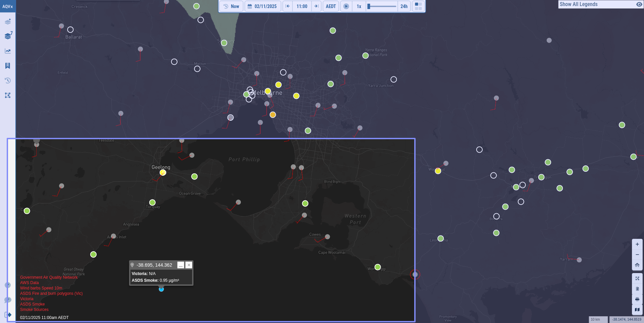Open the AEDT timezone selector

[x=331, y=6]
